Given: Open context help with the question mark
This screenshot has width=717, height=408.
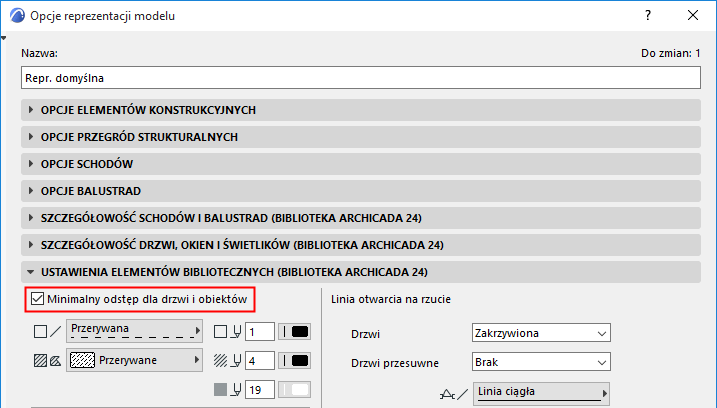Looking at the screenshot, I should click(x=647, y=15).
